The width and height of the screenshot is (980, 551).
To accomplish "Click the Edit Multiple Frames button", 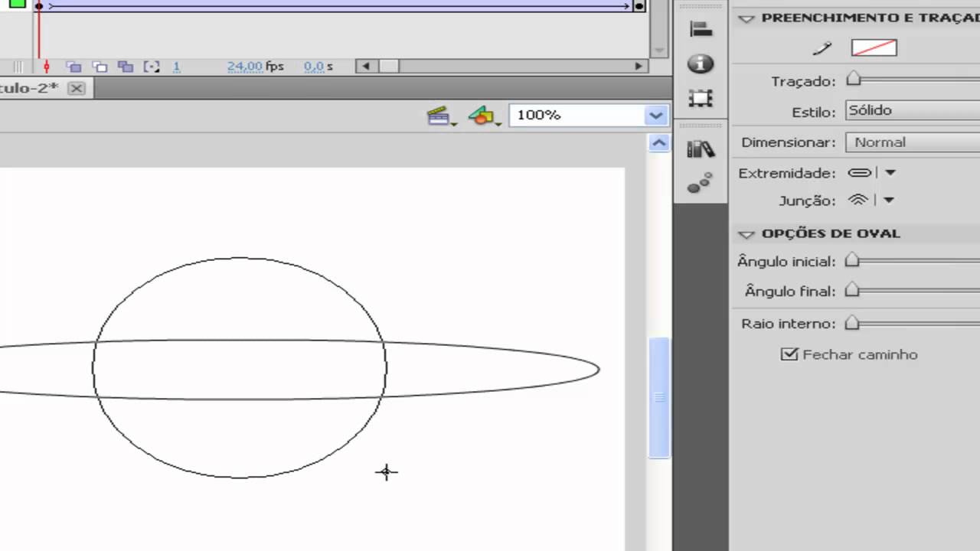I will [x=126, y=67].
